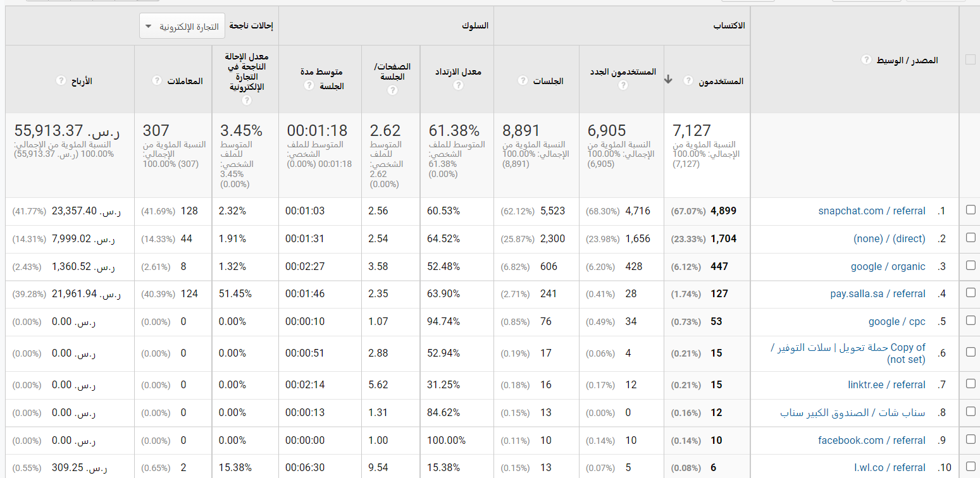Click help icon beside الجلسات column
This screenshot has height=478, width=980.
click(x=523, y=81)
